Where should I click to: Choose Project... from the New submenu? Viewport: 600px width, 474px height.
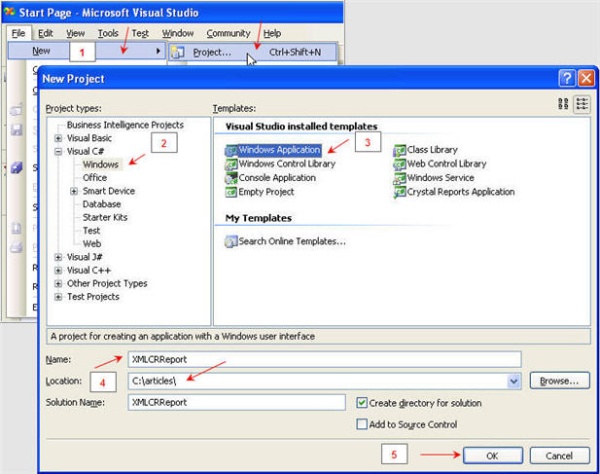coord(253,52)
